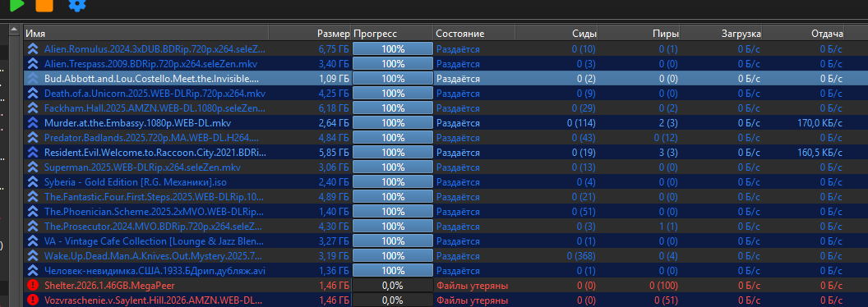Viewport: 868px width, 307px height.
Task: Click the 0 (368) seeds cell
Action: pos(582,256)
